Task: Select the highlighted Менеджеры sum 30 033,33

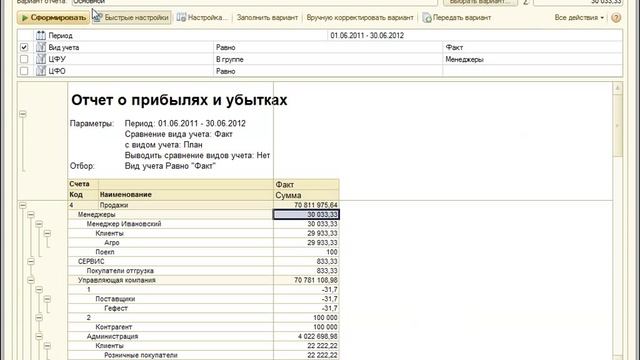Action: tap(306, 215)
